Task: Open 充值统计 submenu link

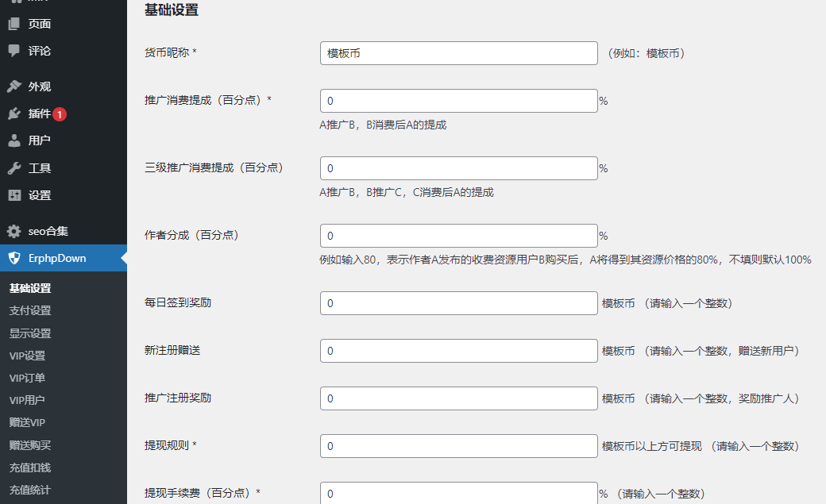Action: (x=30, y=490)
